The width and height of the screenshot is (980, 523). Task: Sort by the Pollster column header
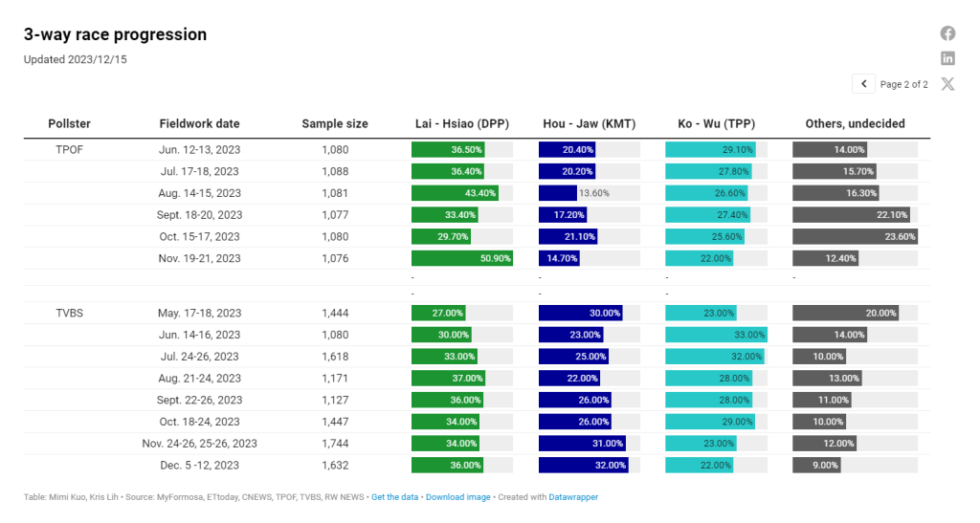[70, 123]
